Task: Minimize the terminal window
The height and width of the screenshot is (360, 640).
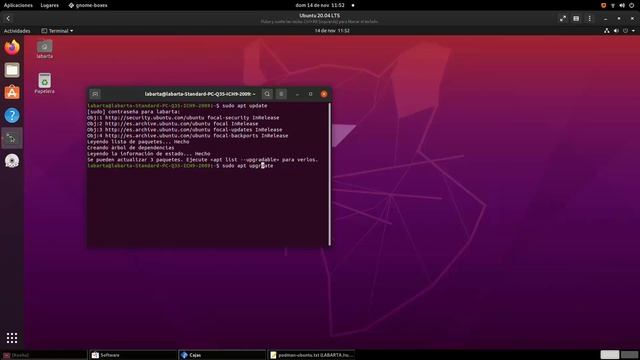Action: click(x=298, y=94)
